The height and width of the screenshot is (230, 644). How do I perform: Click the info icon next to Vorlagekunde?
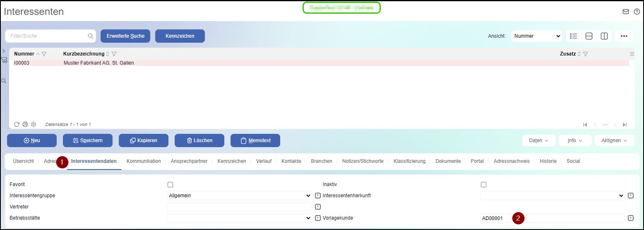pyautogui.click(x=631, y=218)
